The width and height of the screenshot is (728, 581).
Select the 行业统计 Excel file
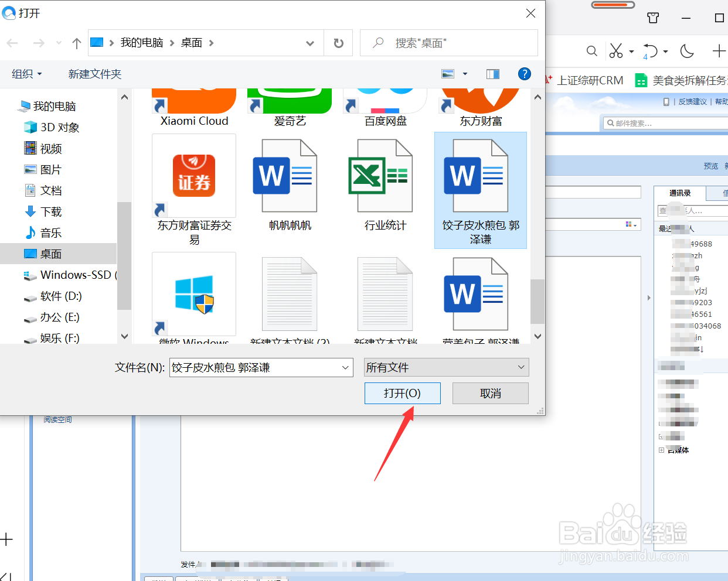point(385,184)
